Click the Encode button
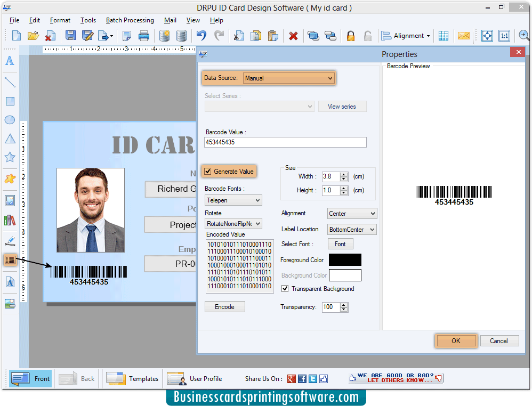 [x=224, y=306]
